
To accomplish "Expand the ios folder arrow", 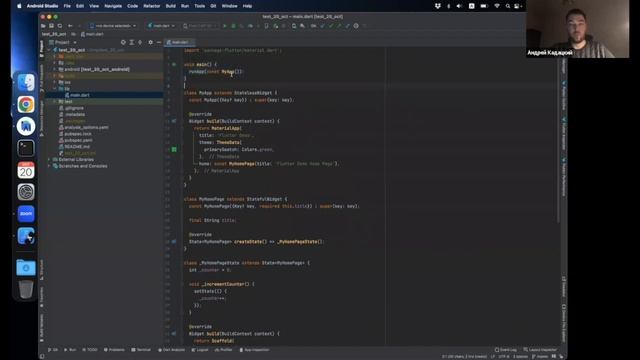I will point(55,82).
